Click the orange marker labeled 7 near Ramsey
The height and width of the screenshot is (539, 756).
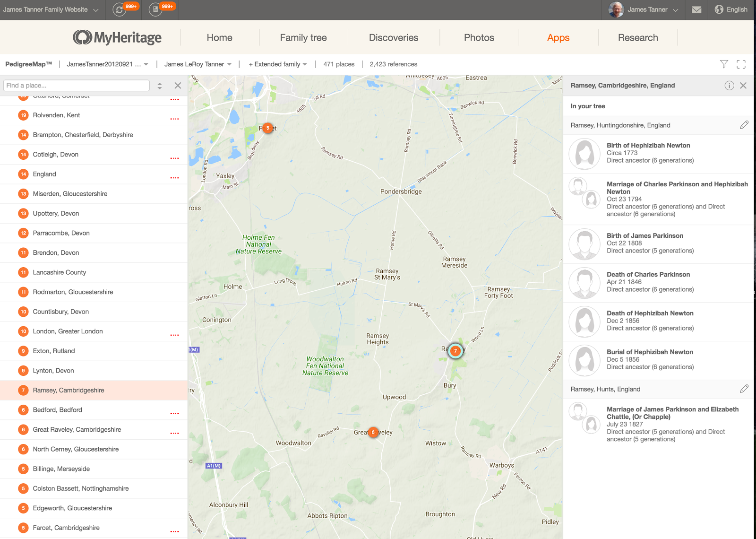click(x=455, y=351)
